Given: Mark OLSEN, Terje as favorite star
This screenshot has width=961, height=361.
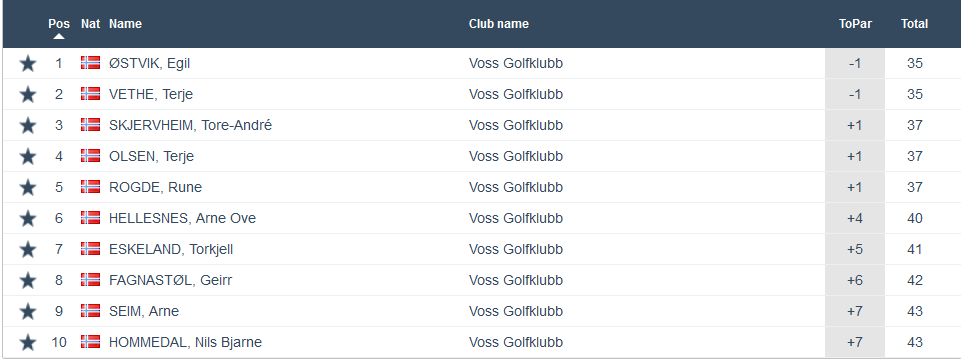Looking at the screenshot, I should [28, 156].
